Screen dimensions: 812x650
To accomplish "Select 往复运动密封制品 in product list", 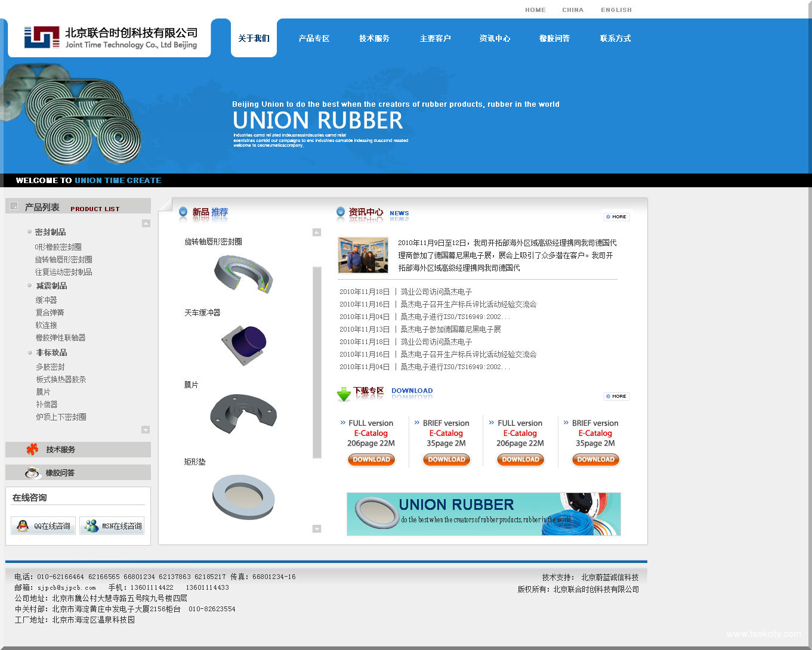I will (x=63, y=272).
